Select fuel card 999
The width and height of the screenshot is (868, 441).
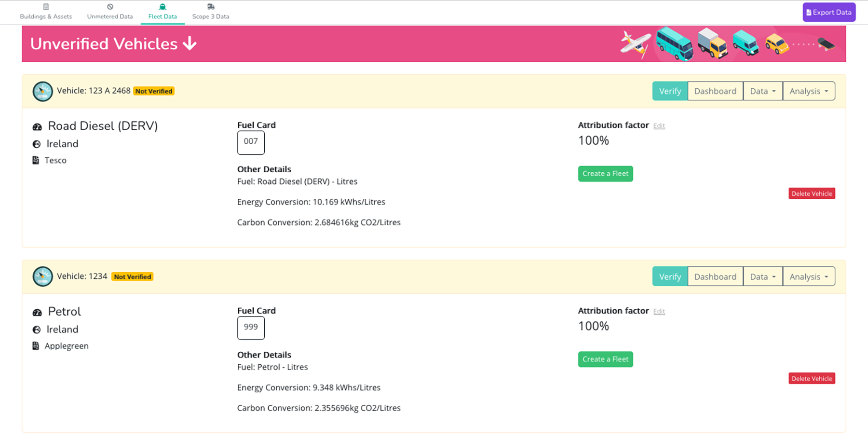(x=251, y=328)
